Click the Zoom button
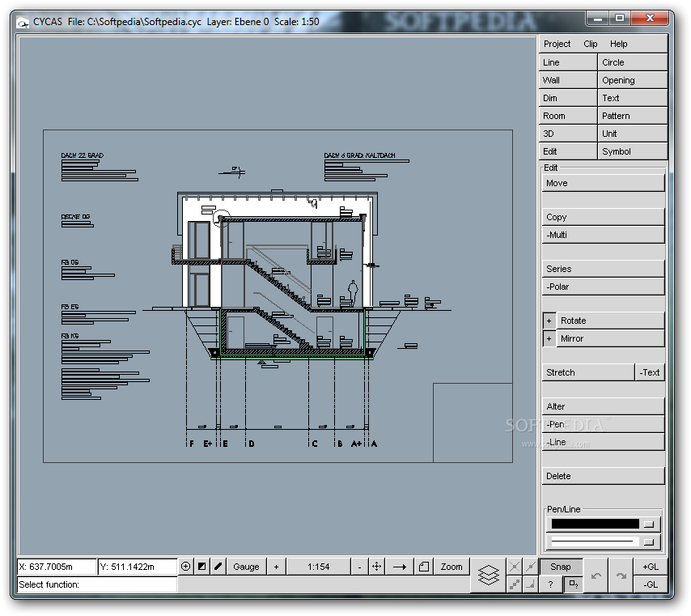The width and height of the screenshot is (691, 616). [x=451, y=567]
